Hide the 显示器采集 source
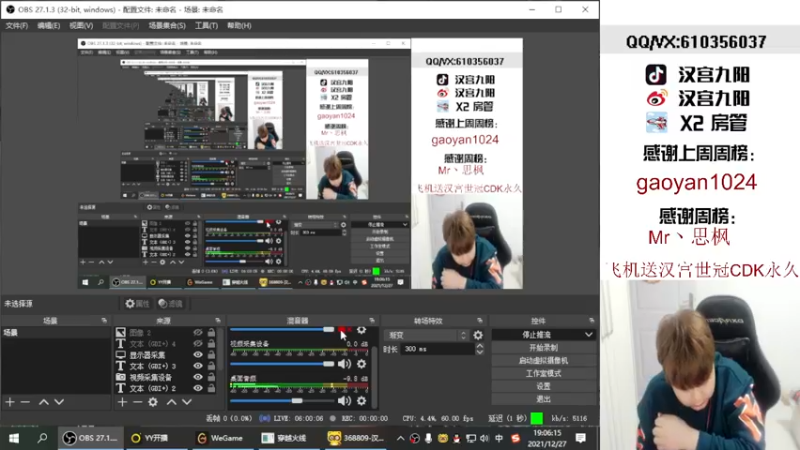 (x=197, y=355)
